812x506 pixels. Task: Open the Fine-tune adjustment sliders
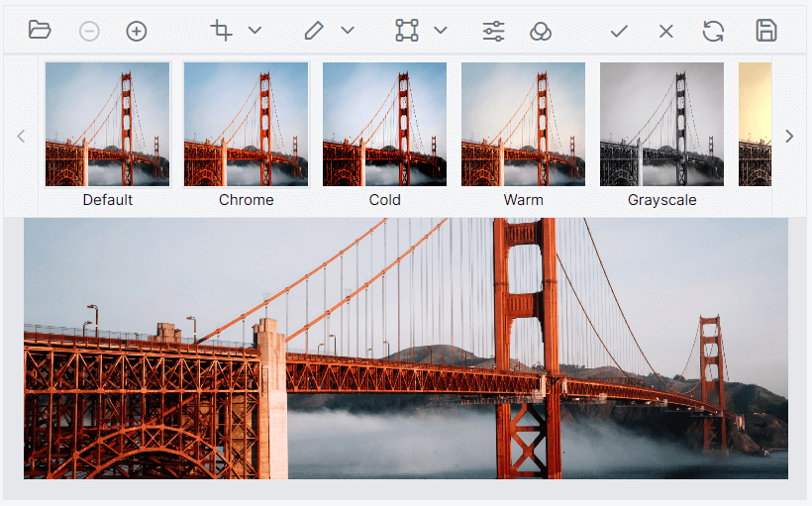[493, 31]
